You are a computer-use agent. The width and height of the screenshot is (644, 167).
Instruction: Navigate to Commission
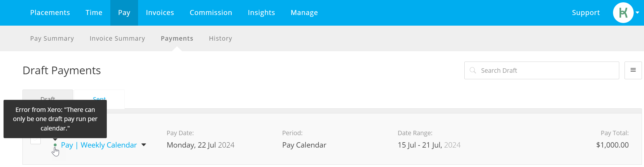click(x=211, y=13)
